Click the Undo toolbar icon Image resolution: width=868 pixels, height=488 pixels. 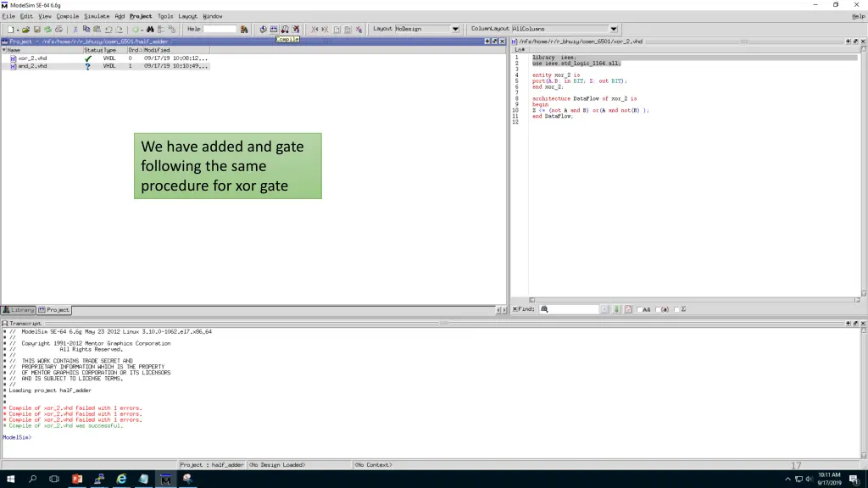pyautogui.click(x=108, y=30)
